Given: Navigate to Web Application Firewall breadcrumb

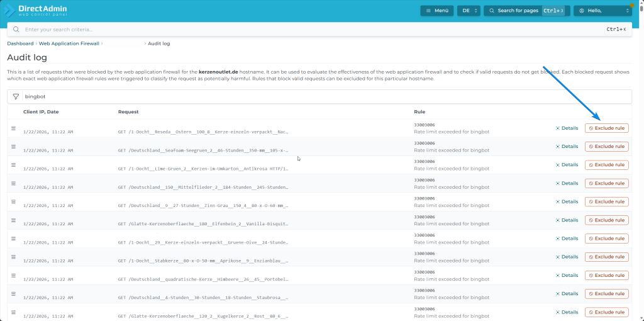Looking at the screenshot, I should (x=69, y=43).
